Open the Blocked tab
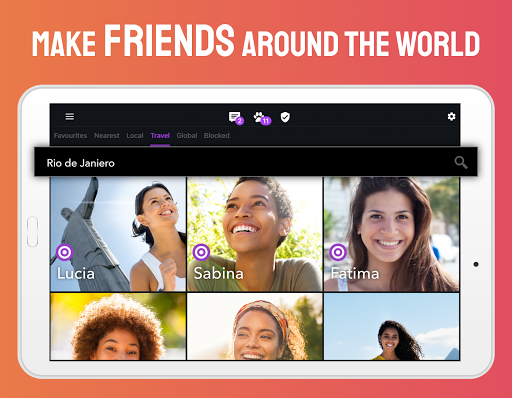 217,136
